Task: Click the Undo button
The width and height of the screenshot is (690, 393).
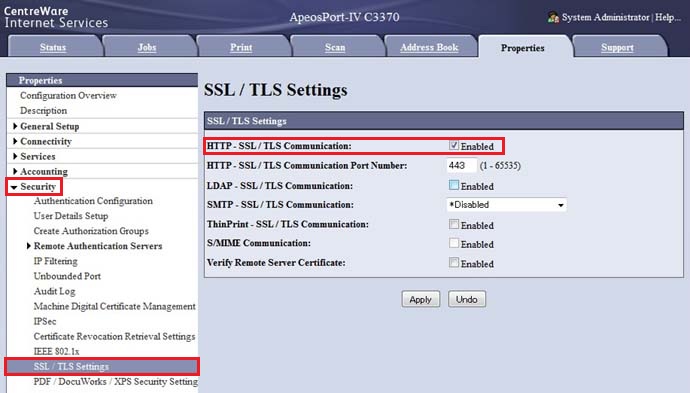Action: (466, 299)
